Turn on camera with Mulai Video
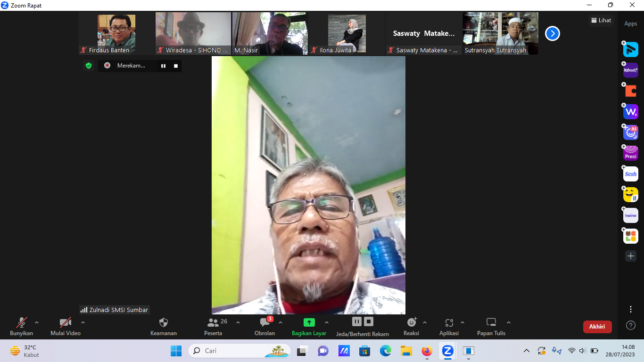The height and width of the screenshot is (362, 644). click(66, 327)
